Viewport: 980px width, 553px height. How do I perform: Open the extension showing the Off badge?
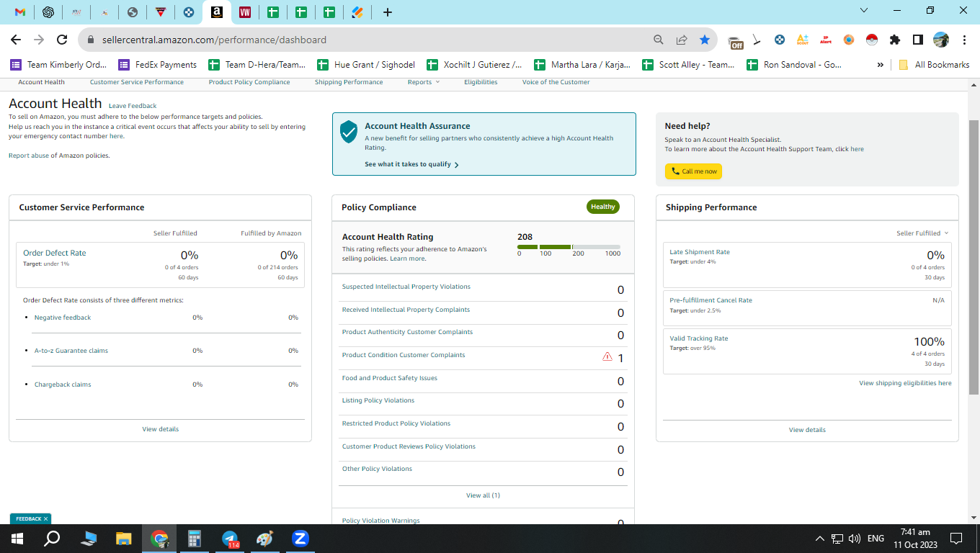click(x=735, y=41)
